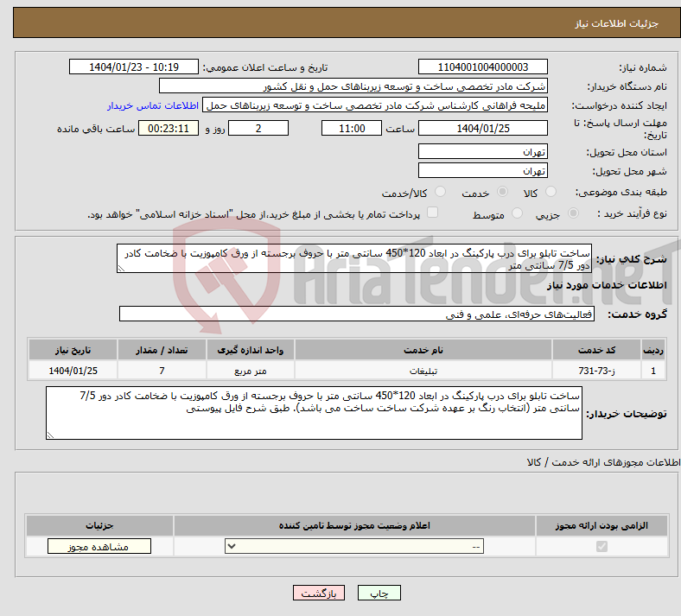Viewport: 681px width, 616px height.
Task: Click the delivery province field تهران
Action: point(483,151)
